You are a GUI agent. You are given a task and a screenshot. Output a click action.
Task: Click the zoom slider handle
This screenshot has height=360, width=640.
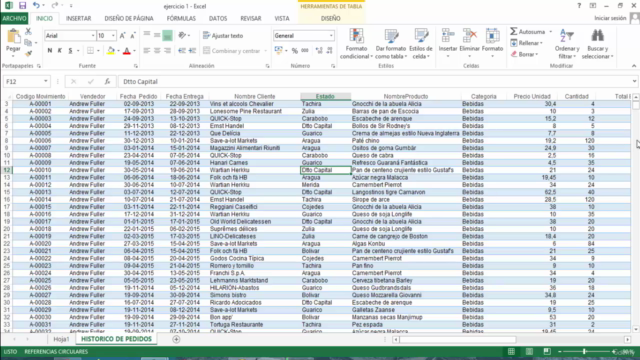tap(584, 351)
